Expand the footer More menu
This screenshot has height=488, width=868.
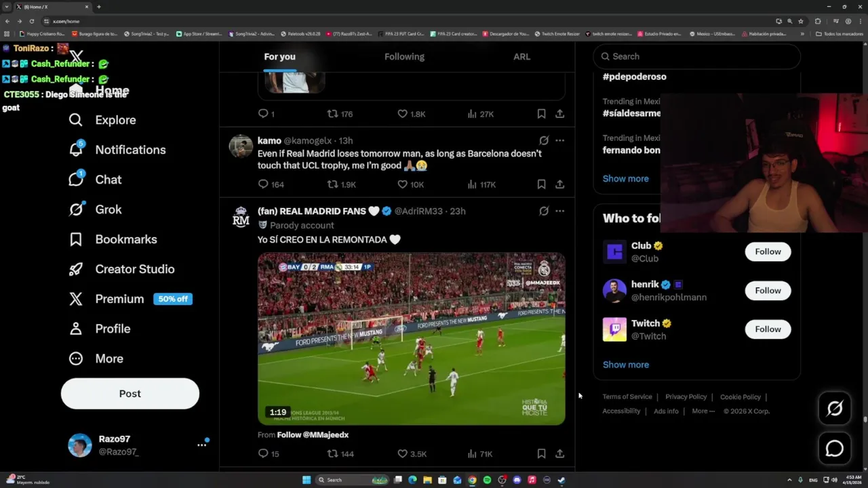click(x=703, y=411)
